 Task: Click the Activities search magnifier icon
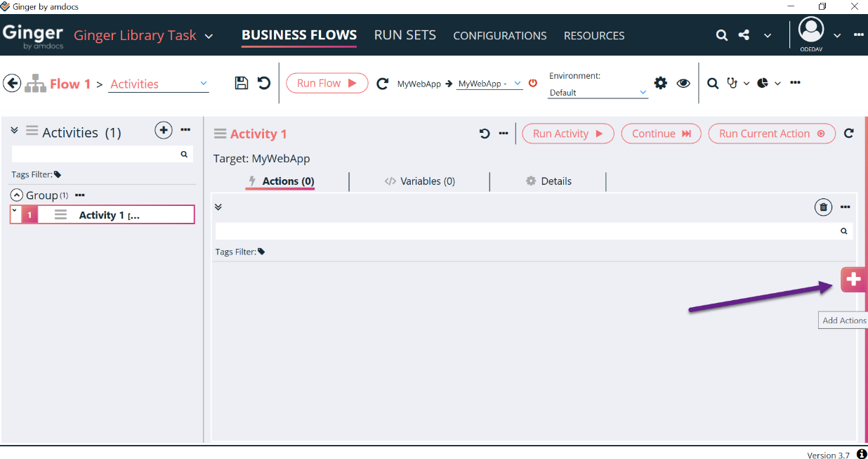tap(184, 154)
